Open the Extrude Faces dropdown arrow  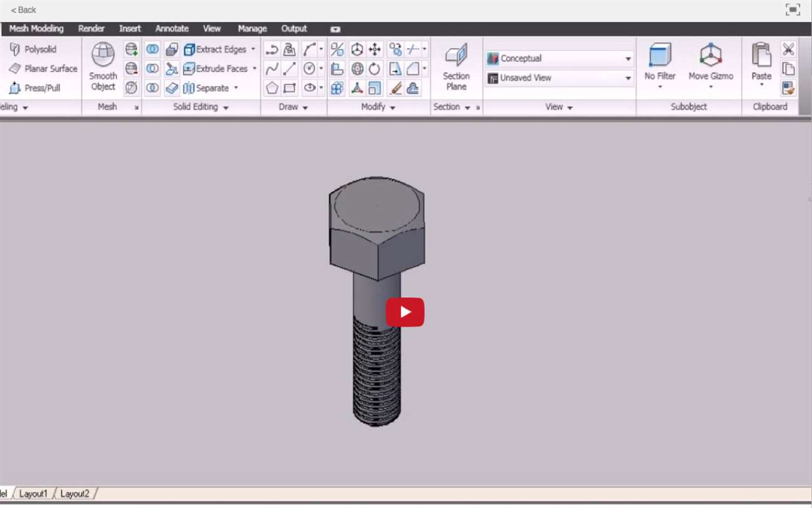(254, 69)
